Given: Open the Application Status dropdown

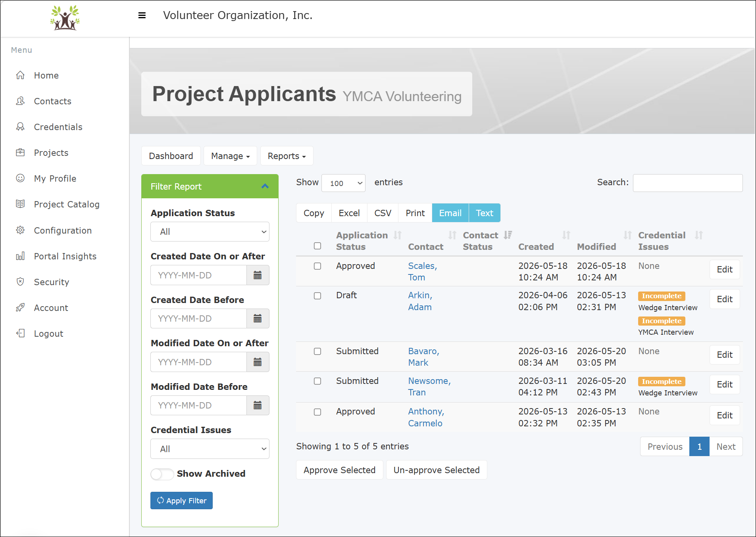Looking at the screenshot, I should tap(210, 232).
